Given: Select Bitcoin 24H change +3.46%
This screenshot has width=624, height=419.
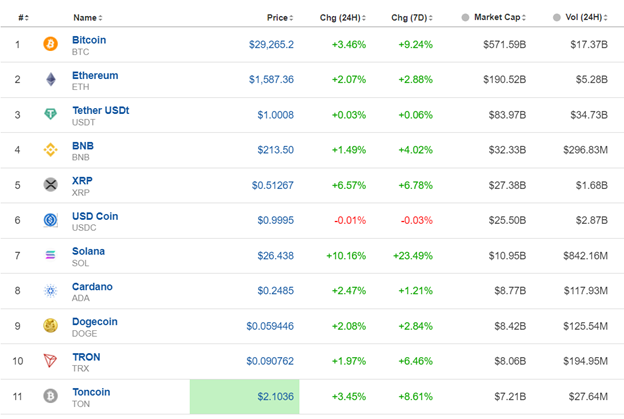Looking at the screenshot, I should pos(349,44).
